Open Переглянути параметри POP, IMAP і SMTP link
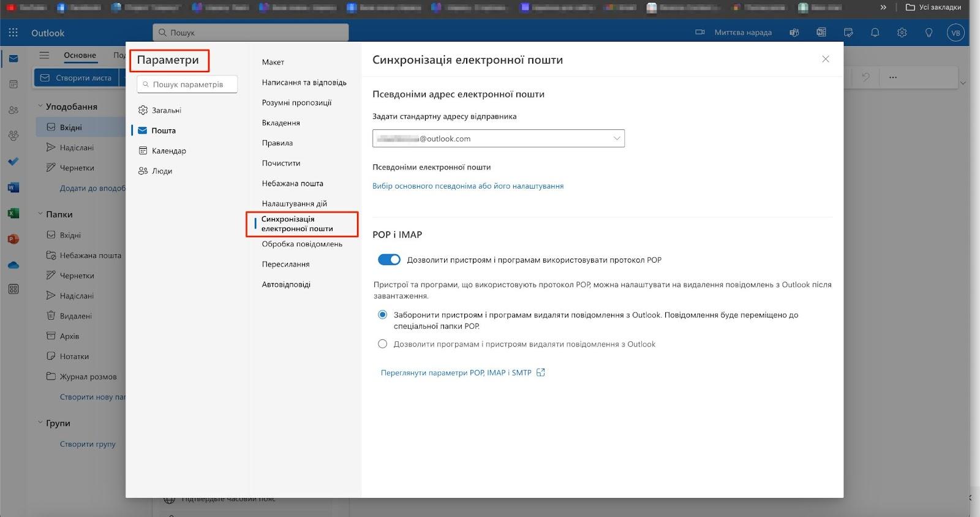Viewport: 980px width, 517px height. [462, 372]
